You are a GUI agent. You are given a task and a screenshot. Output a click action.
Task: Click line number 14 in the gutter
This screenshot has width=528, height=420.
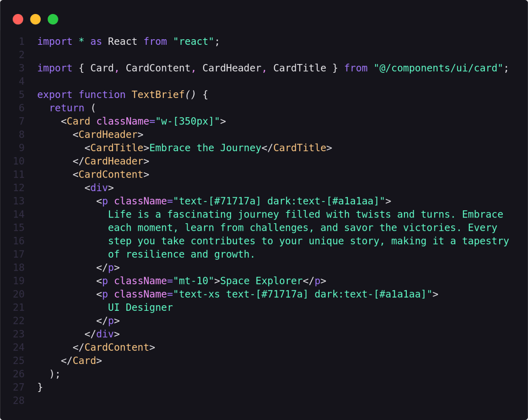pos(19,214)
